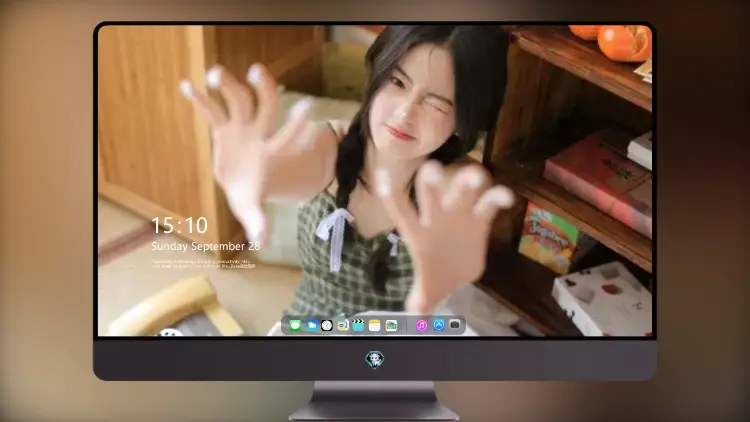Screen dimensions: 750x422
Task: Launch the clapperboard video app in dock
Action: pos(358,325)
